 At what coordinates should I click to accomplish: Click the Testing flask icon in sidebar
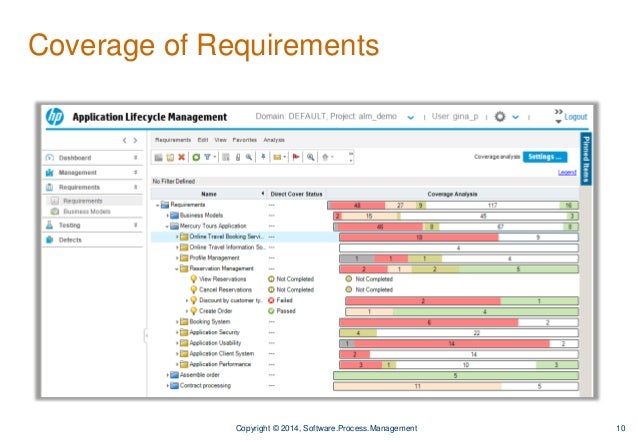[x=50, y=225]
